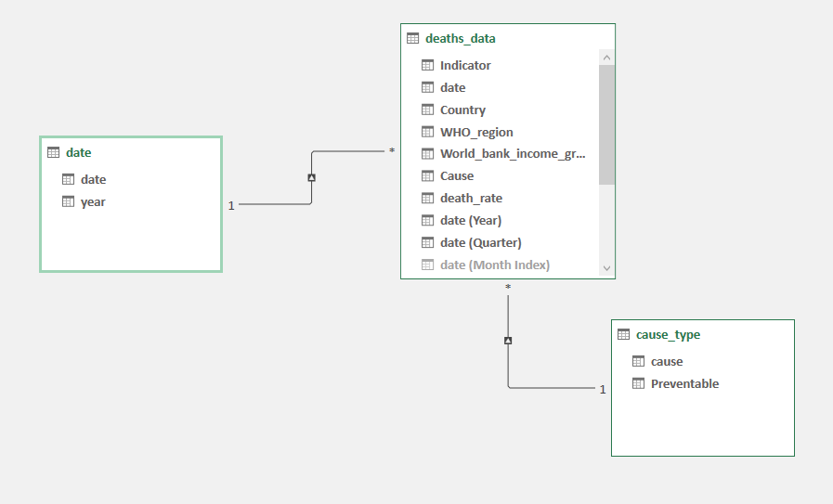Select the deaths_data table title
The height and width of the screenshot is (504, 833).
[x=461, y=38]
